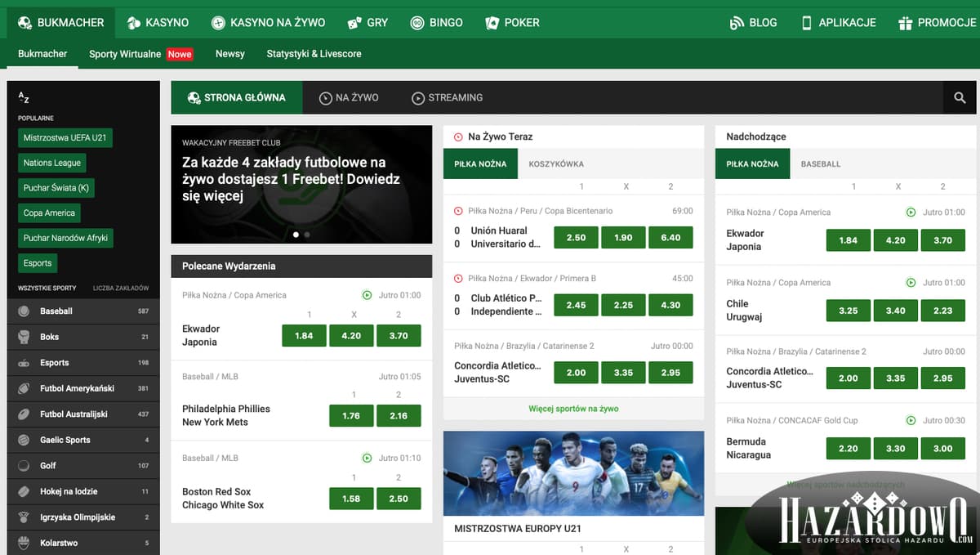Open the Nations League popular link
This screenshot has height=555, width=980.
52,163
